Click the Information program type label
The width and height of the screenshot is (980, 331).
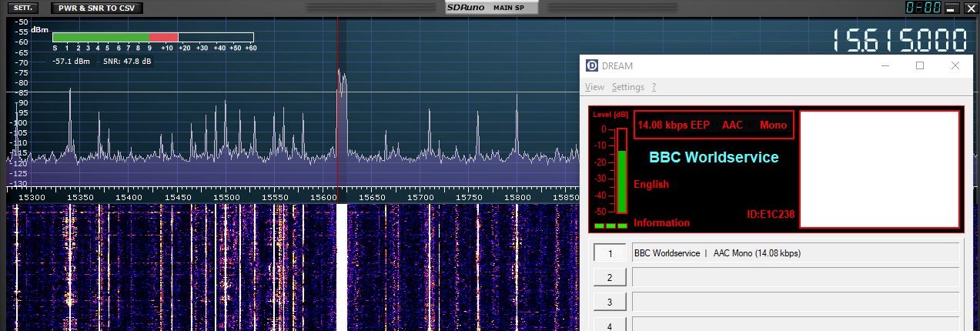pyautogui.click(x=661, y=223)
